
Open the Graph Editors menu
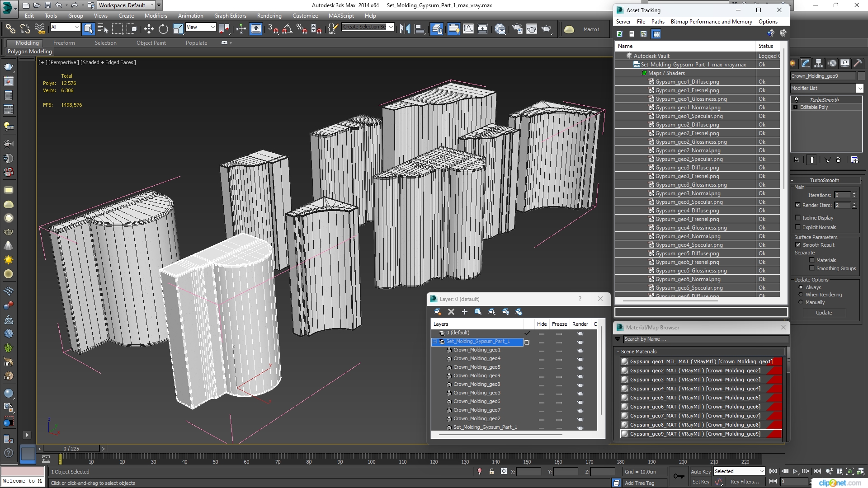point(230,15)
